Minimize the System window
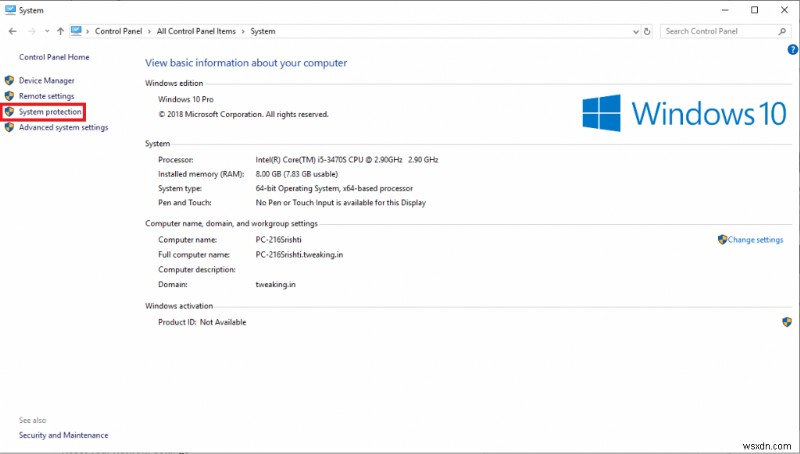This screenshot has height=454, width=800. (x=725, y=10)
